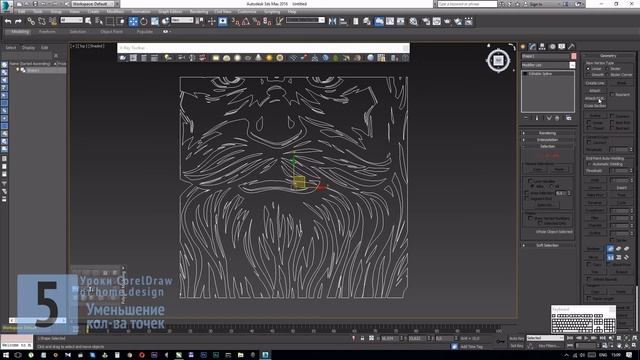Image resolution: width=640 pixels, height=360 pixels.
Task: Expand the Rendering rollout
Action: coord(547,133)
